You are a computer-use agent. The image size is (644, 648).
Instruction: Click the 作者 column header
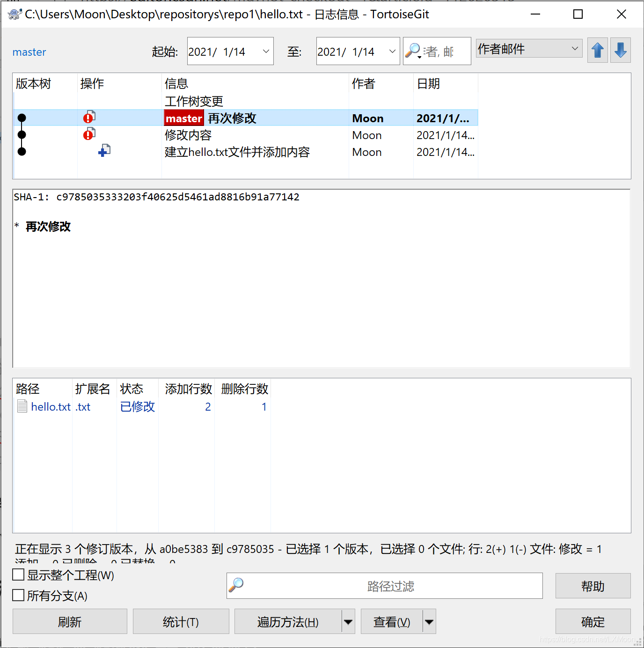click(381, 83)
